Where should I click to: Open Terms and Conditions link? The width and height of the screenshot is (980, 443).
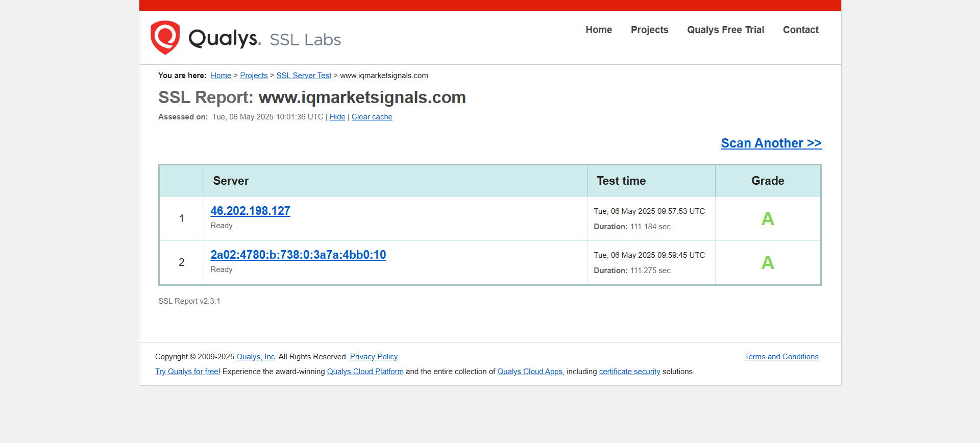(781, 357)
